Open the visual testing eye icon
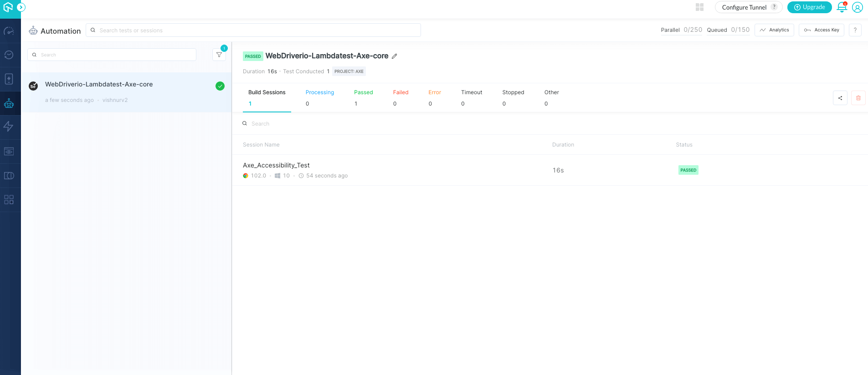The image size is (868, 375). point(9,152)
